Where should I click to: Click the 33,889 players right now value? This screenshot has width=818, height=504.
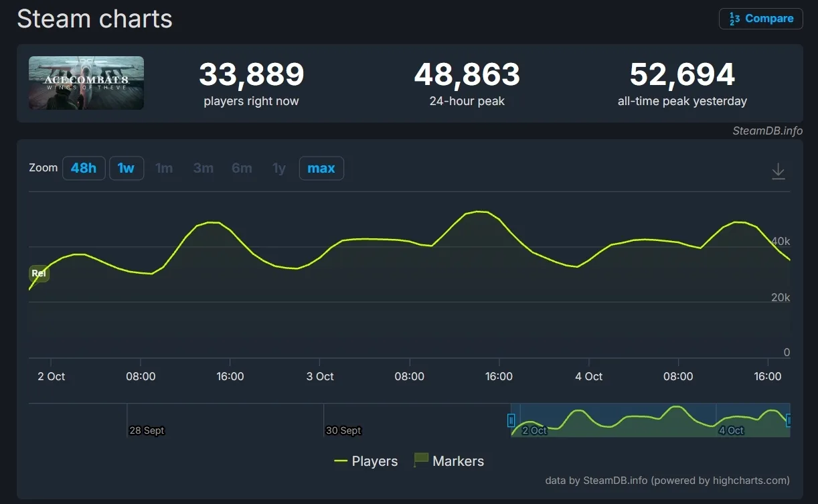tap(252, 74)
